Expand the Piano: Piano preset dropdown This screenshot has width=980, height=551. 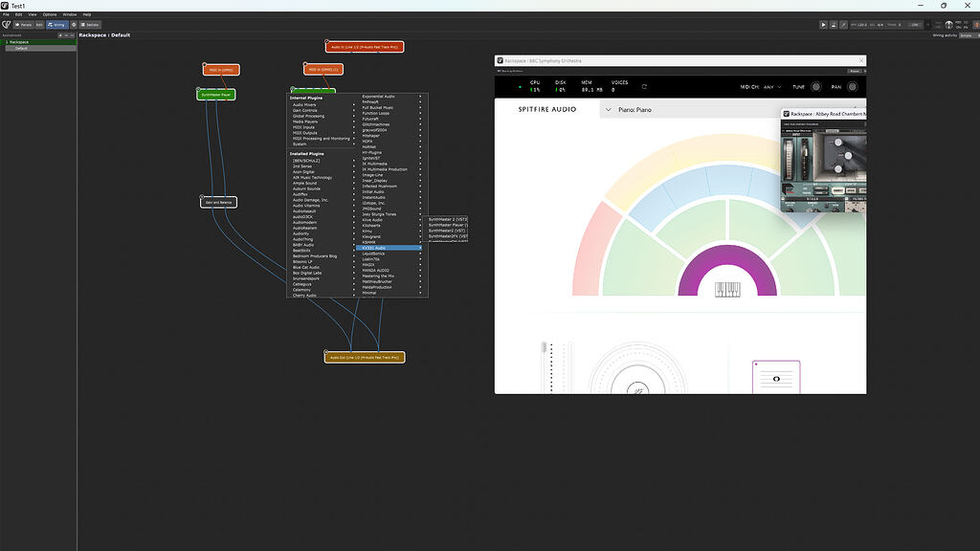tap(610, 110)
